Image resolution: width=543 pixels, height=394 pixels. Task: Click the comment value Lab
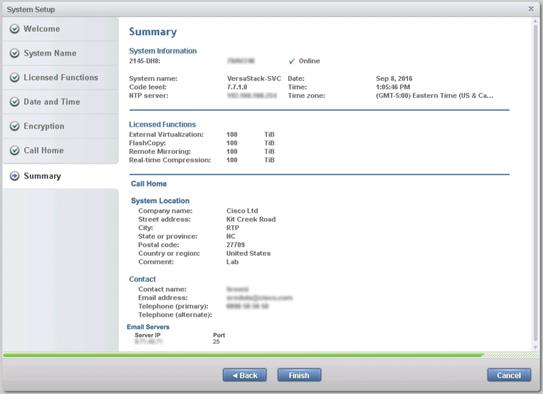[232, 262]
